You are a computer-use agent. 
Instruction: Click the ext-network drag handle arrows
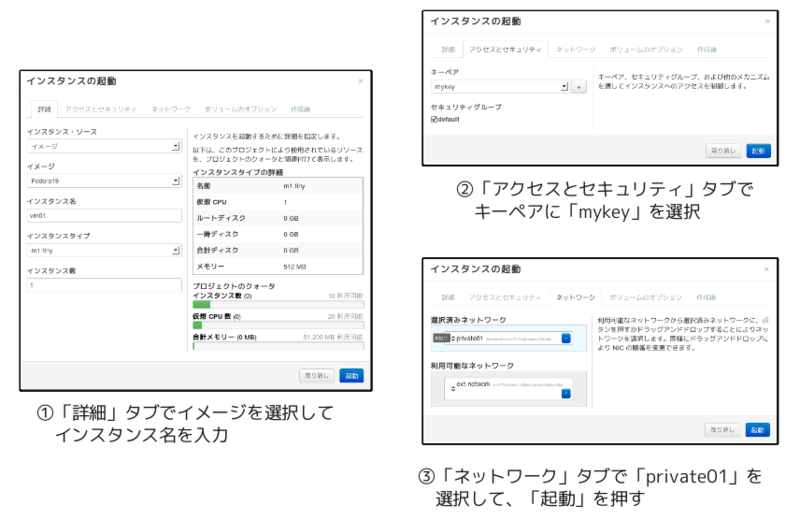tap(453, 389)
